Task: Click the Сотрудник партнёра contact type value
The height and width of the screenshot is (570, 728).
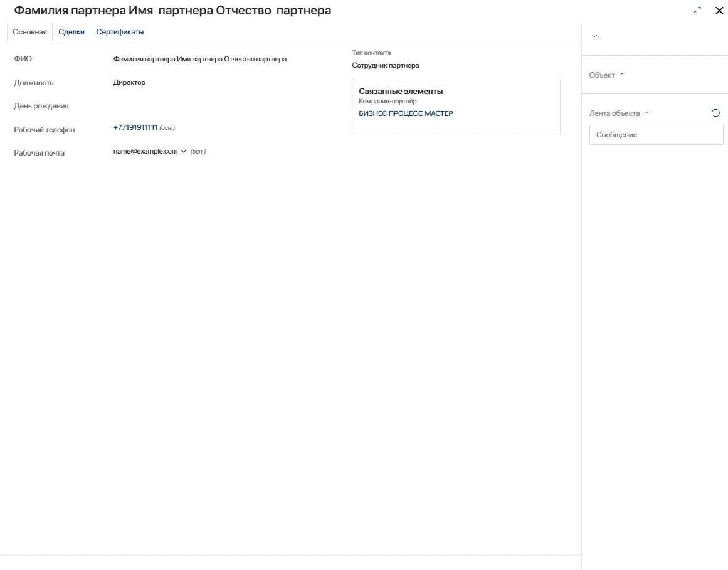Action: click(385, 65)
